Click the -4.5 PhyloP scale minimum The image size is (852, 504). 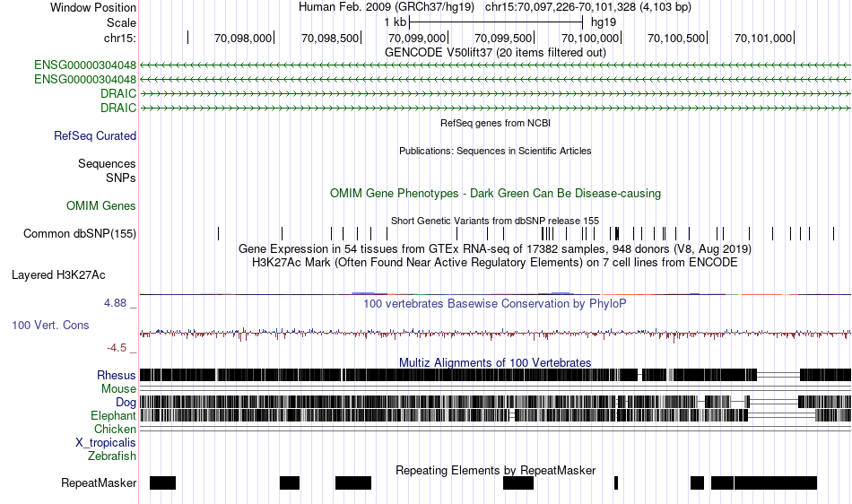pos(117,348)
